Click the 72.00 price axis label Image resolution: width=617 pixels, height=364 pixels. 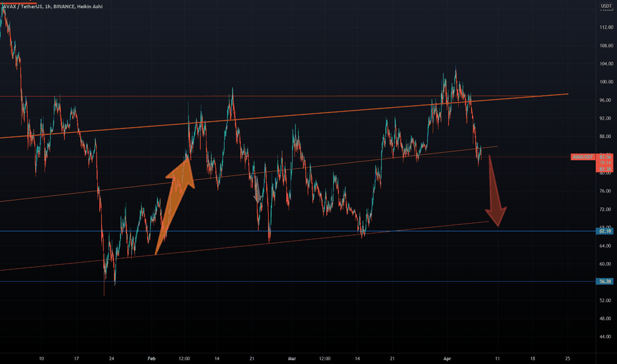pyautogui.click(x=605, y=209)
